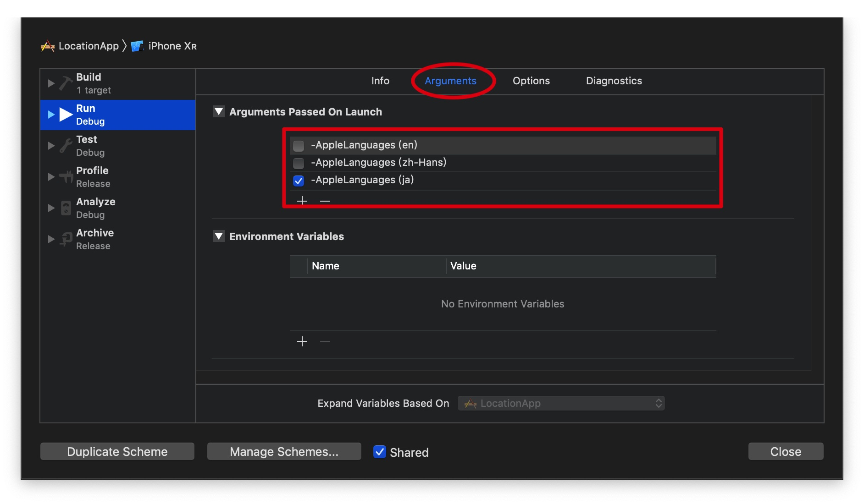Enable the -AppleLanguages (en) argument
This screenshot has height=504, width=864.
coord(299,146)
